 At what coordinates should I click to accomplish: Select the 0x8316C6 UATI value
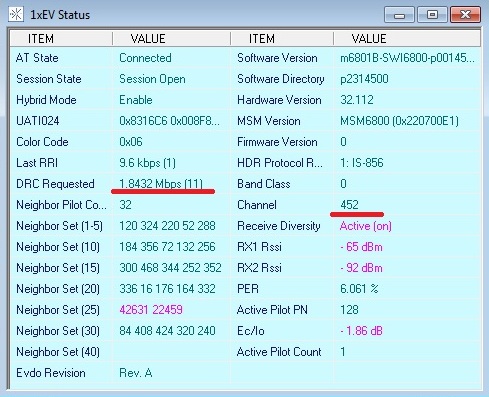tap(169, 121)
